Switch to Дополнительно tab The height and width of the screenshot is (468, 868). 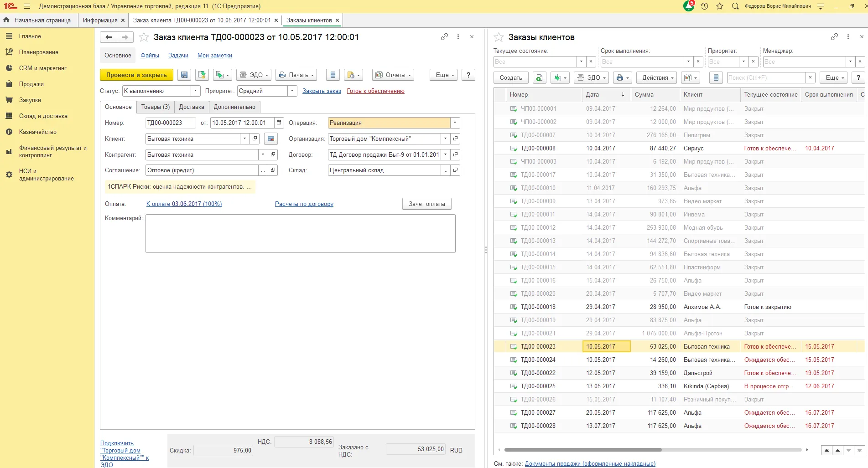[x=234, y=107]
